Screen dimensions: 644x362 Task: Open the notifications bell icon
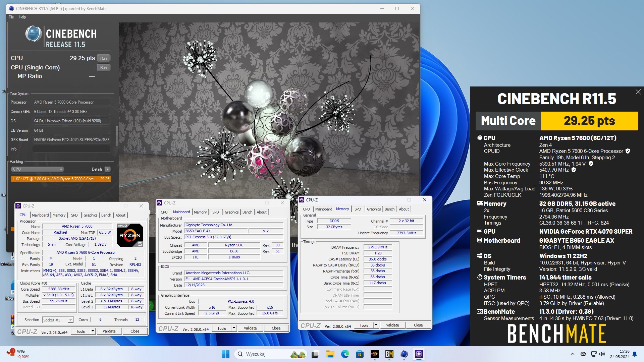(635, 354)
